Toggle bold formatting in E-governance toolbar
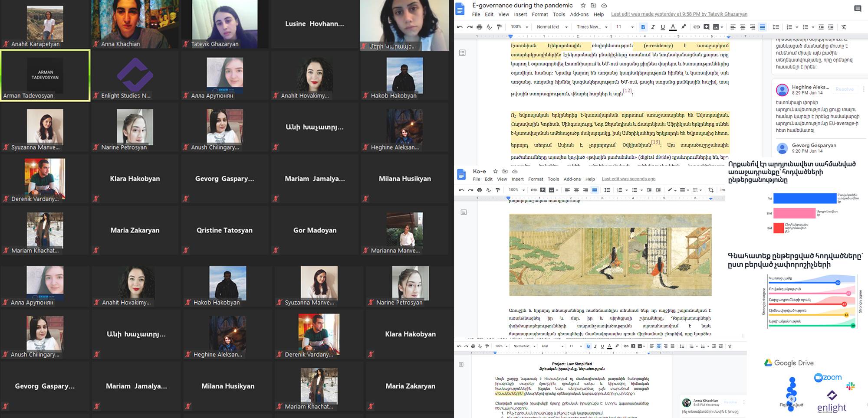The width and height of the screenshot is (868, 418). [643, 27]
